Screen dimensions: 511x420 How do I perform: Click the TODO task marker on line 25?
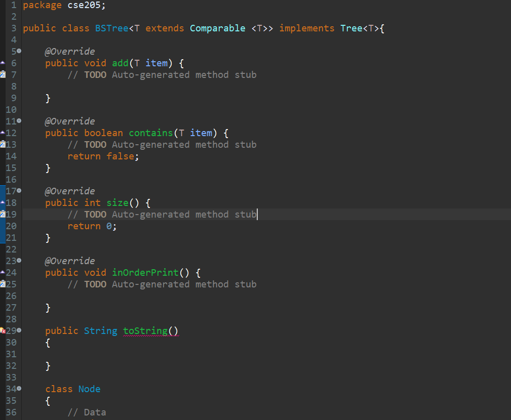(x=3, y=284)
